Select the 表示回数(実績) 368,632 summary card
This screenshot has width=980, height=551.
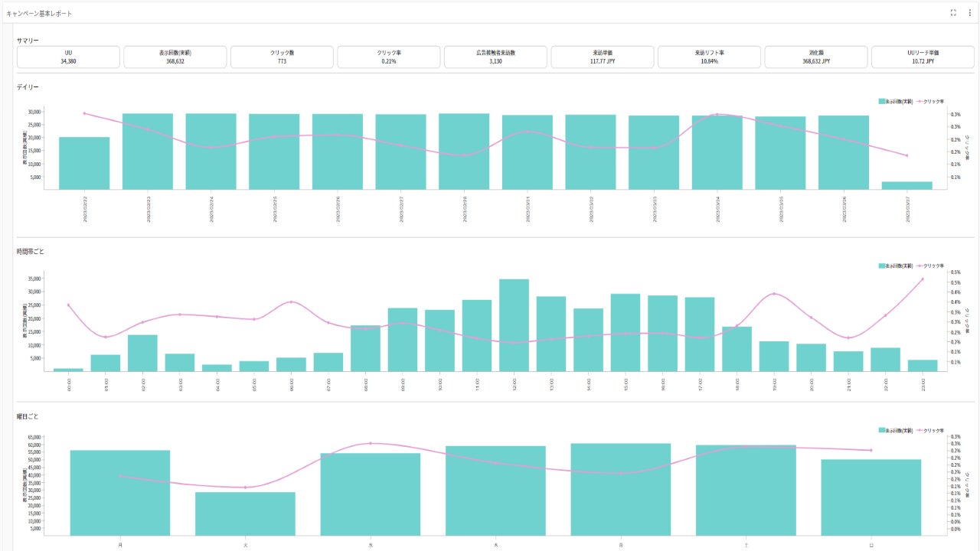pyautogui.click(x=175, y=57)
